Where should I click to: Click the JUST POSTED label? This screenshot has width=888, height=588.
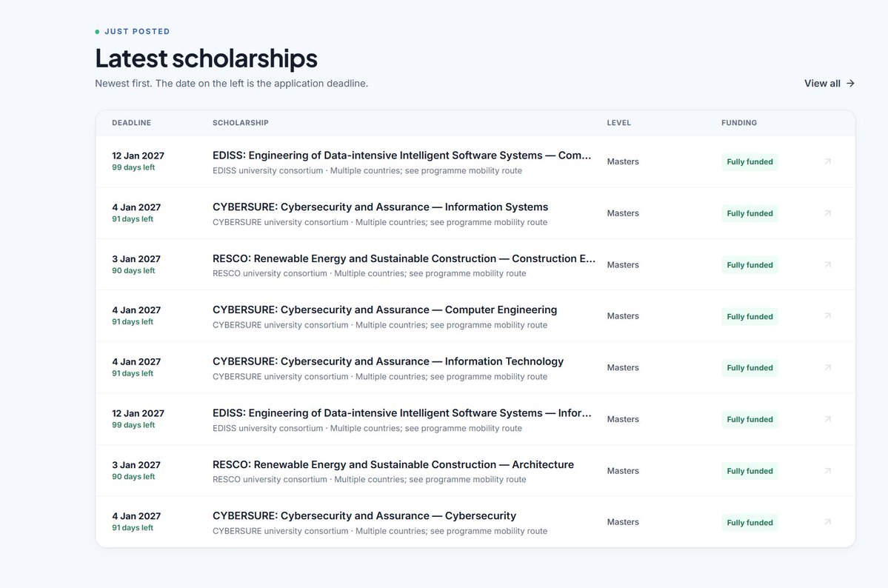point(137,32)
